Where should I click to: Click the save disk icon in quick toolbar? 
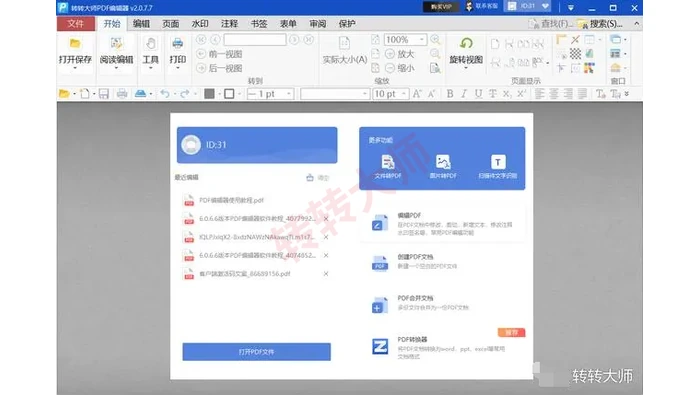point(104,94)
